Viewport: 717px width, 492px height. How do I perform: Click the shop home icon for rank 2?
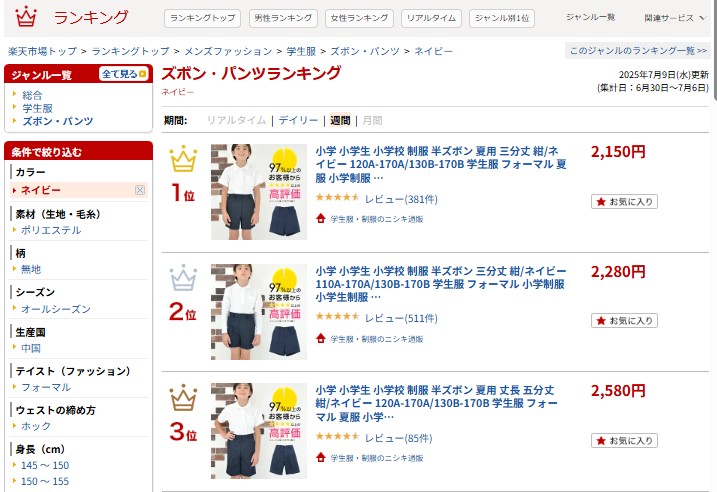coord(321,338)
